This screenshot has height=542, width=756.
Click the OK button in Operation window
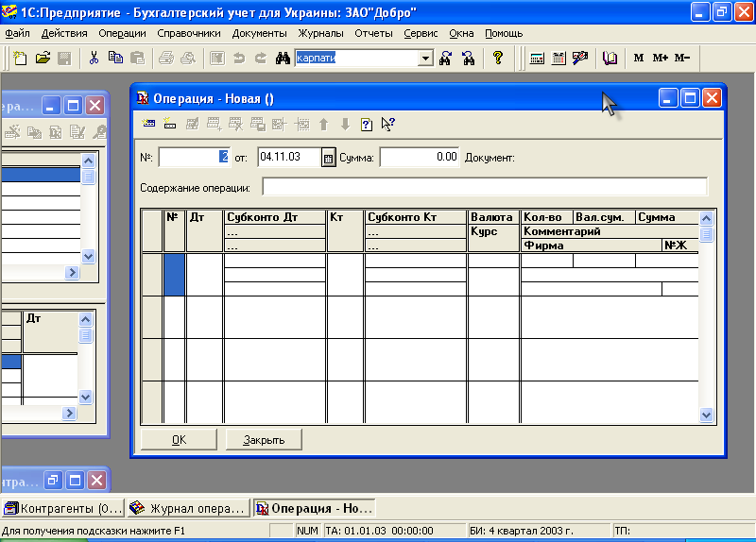pos(179,440)
